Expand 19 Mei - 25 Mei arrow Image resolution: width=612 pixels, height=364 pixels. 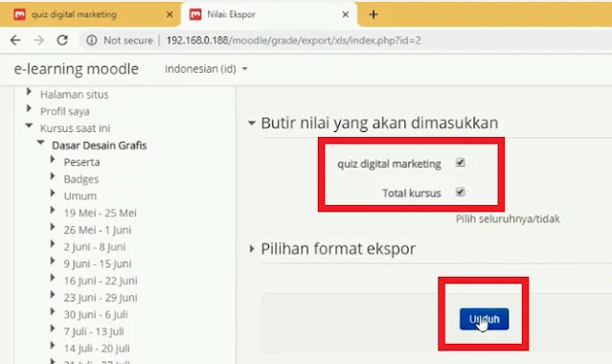coord(53,210)
